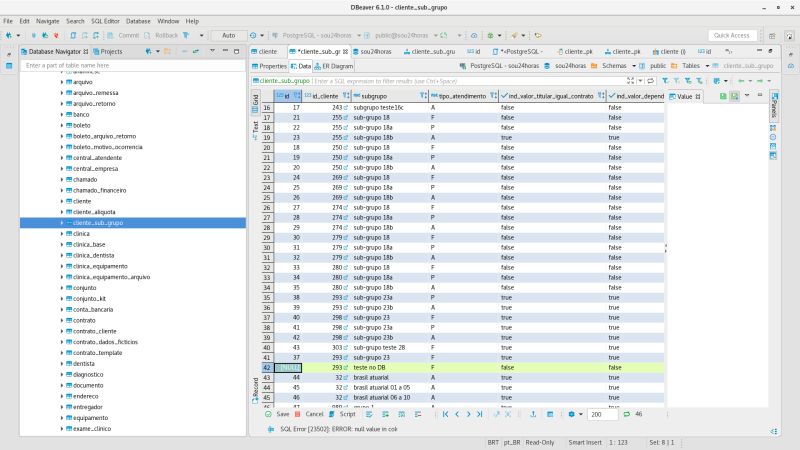The width and height of the screenshot is (800, 450).
Task: Toggle auto-save value icon in Value panel
Action: pos(734,96)
